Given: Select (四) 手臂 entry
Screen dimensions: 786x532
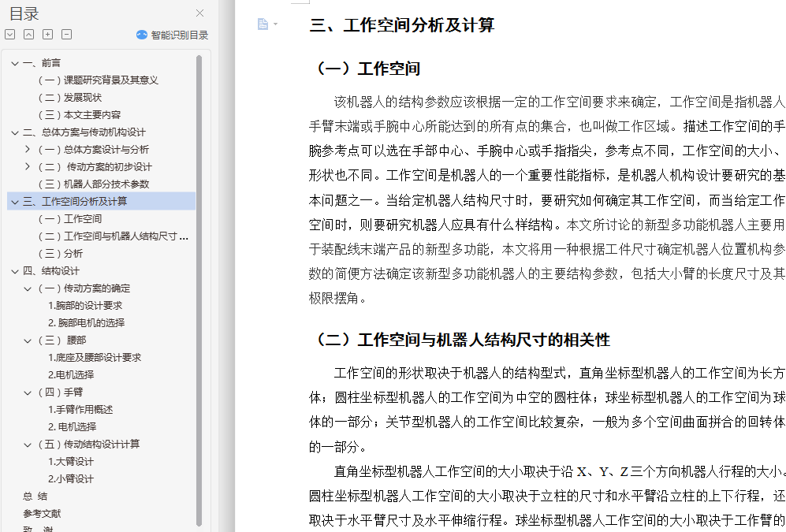Looking at the screenshot, I should [61, 392].
